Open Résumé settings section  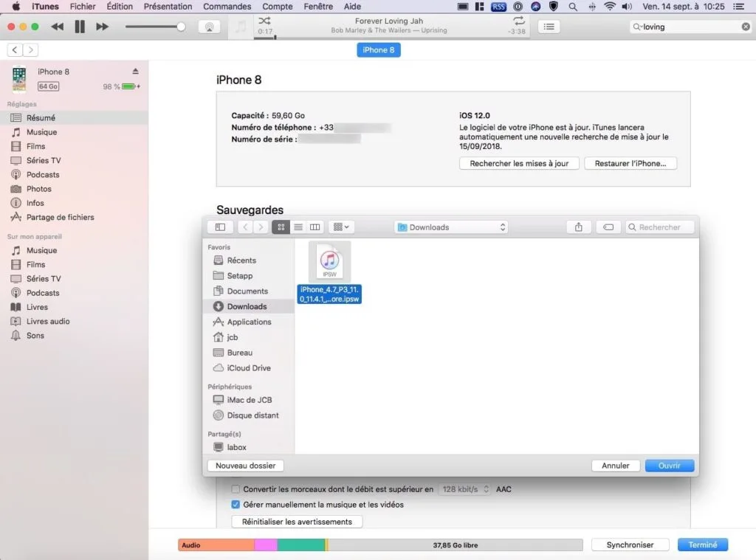click(74, 117)
